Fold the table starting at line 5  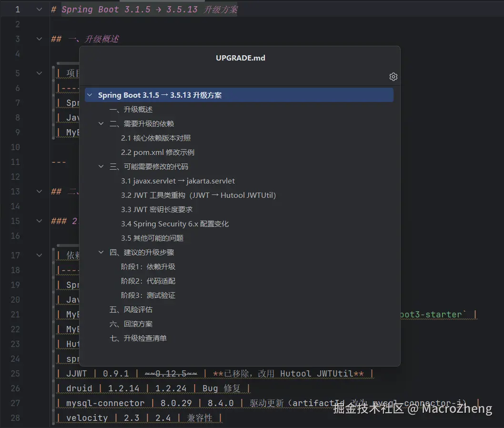[39, 73]
